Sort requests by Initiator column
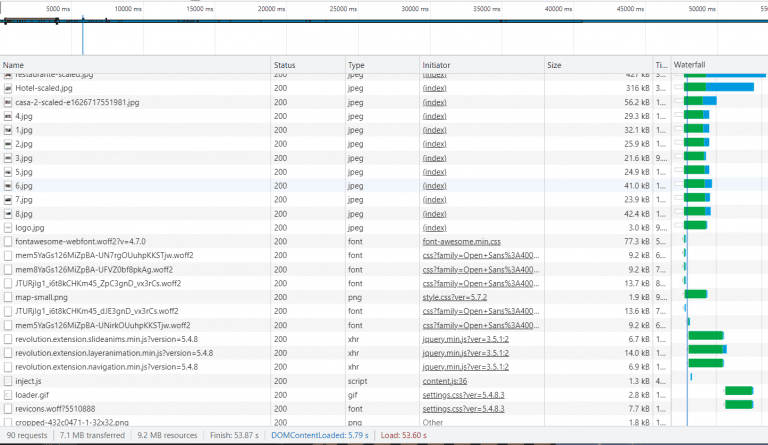This screenshot has width=768, height=445. click(482, 65)
